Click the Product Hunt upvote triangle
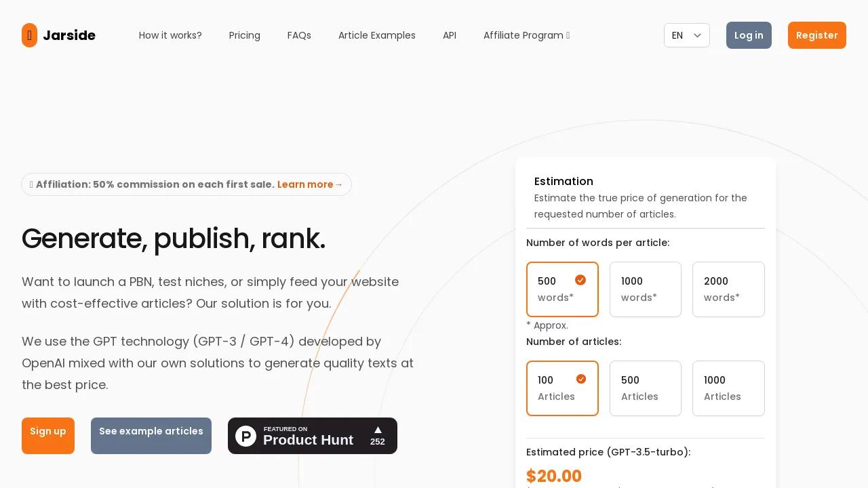The width and height of the screenshot is (868, 488). click(378, 430)
